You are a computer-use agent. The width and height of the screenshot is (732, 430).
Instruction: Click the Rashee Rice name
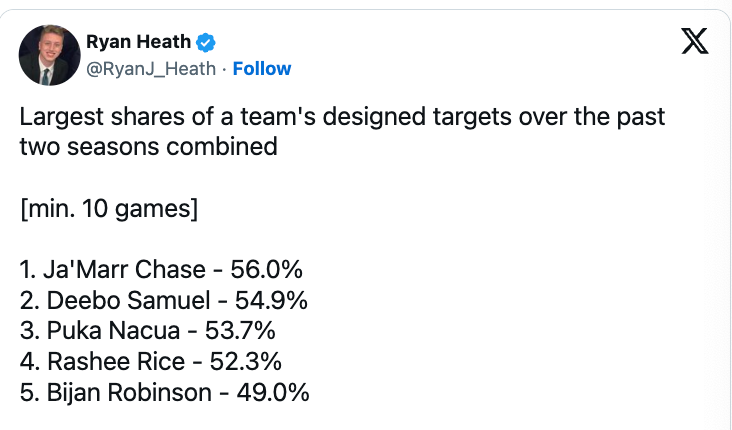pyautogui.click(x=116, y=362)
